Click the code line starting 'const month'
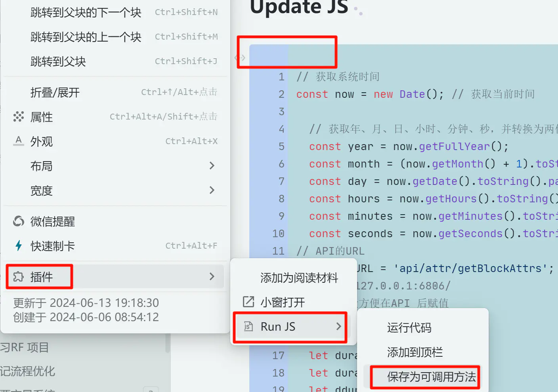 (x=434, y=164)
